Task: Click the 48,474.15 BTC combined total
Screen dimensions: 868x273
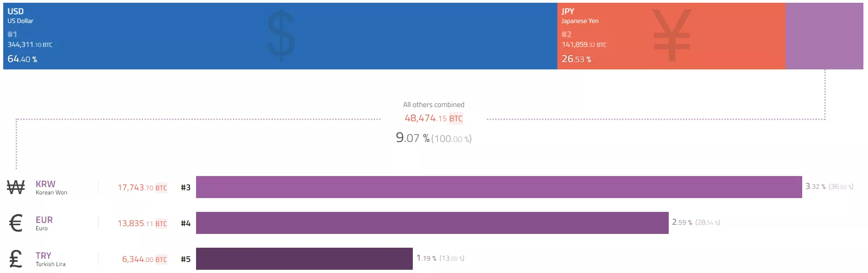Action: [434, 118]
